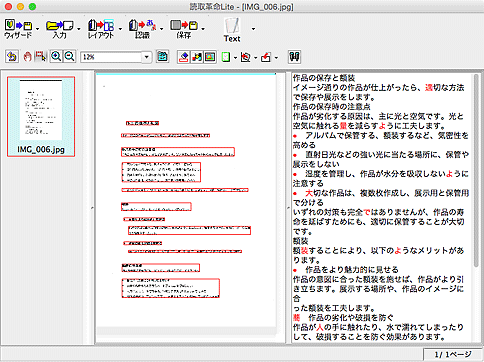The width and height of the screenshot is (484, 362).
Task: Click the undo arrow icon
Action: click(x=12, y=57)
